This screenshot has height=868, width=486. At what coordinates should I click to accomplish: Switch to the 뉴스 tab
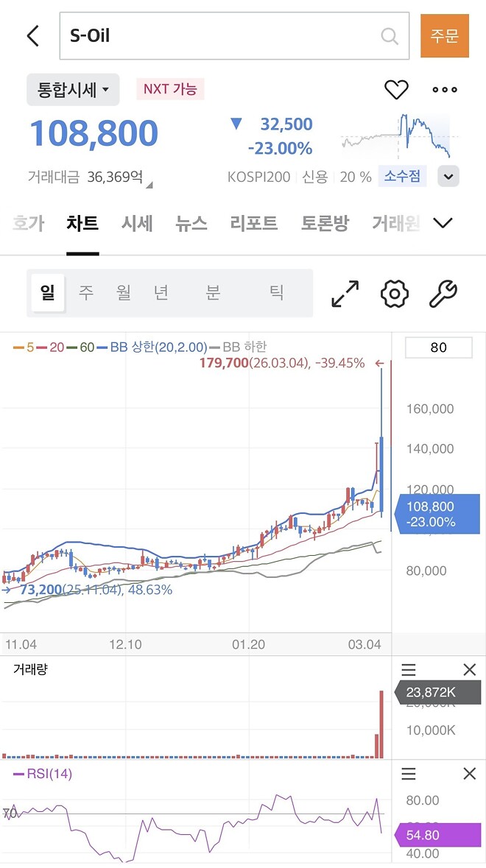coord(190,223)
